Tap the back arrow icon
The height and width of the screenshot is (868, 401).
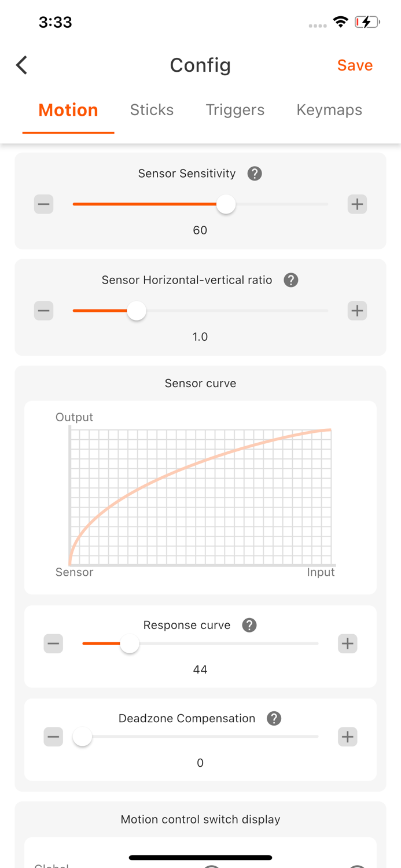pyautogui.click(x=22, y=65)
